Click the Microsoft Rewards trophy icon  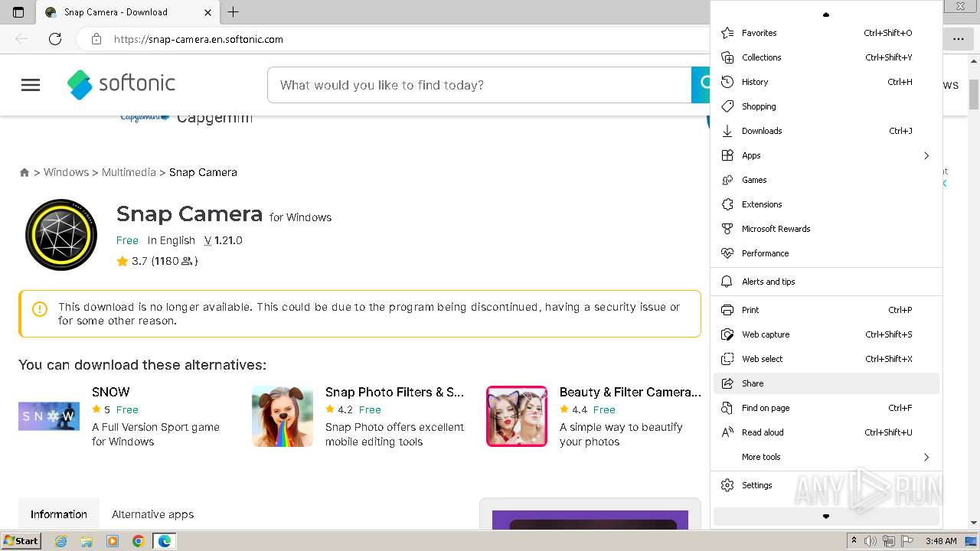pos(727,229)
